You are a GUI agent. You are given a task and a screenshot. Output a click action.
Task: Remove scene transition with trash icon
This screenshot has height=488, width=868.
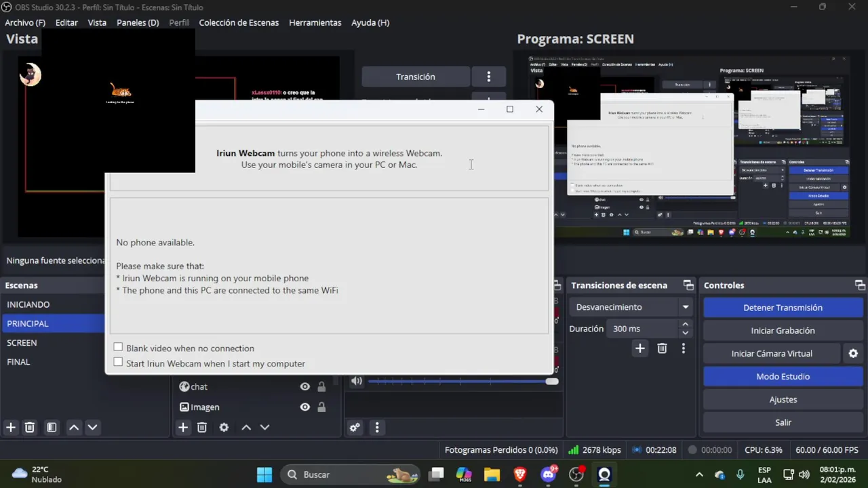click(x=663, y=348)
